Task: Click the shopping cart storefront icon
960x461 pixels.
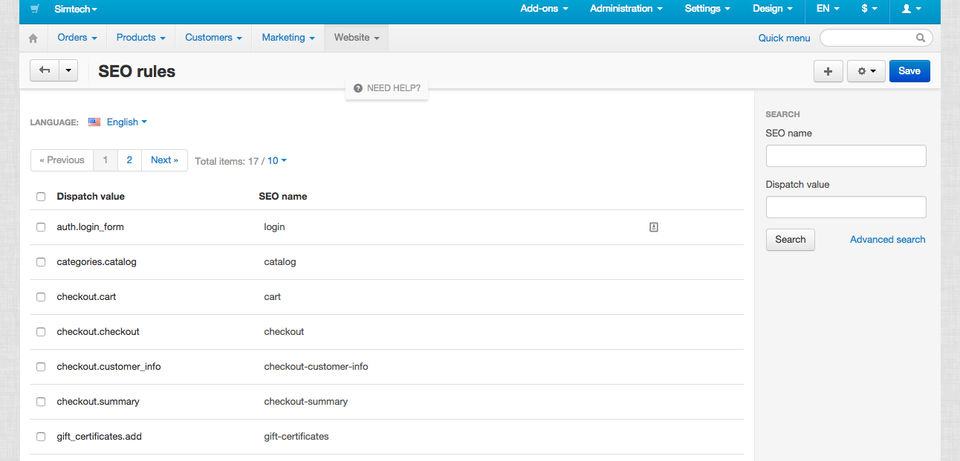Action: point(35,9)
